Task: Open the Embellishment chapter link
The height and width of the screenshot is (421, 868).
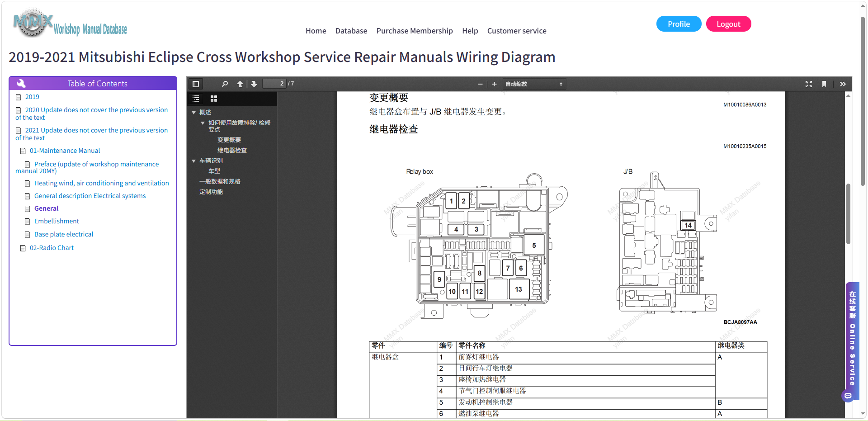Action: click(x=57, y=221)
